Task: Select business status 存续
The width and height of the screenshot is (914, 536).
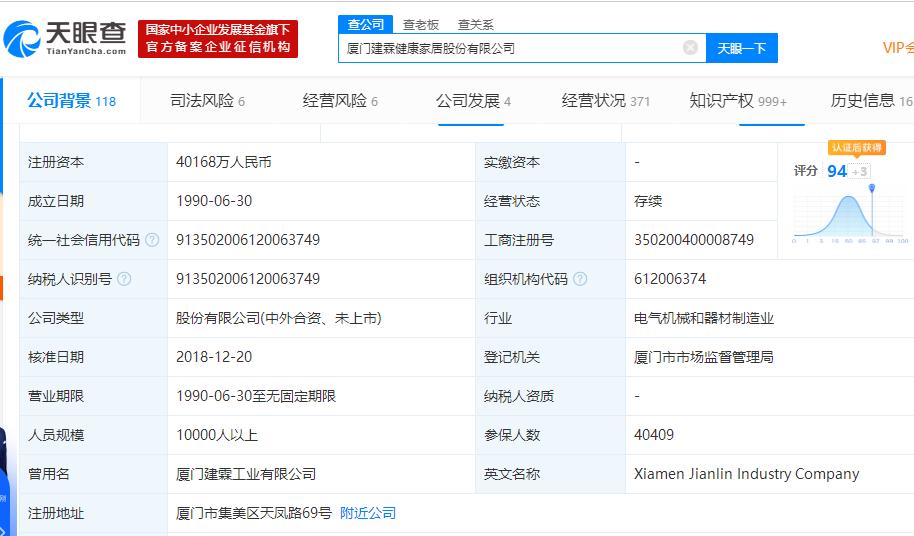Action: 648,201
